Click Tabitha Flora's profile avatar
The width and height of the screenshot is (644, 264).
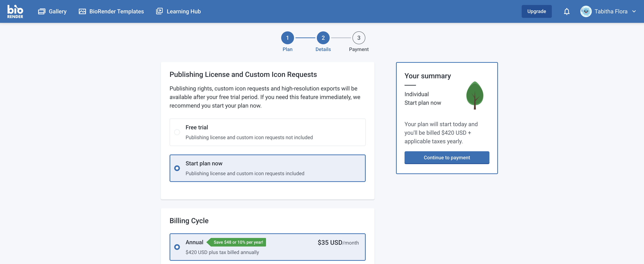click(x=586, y=11)
